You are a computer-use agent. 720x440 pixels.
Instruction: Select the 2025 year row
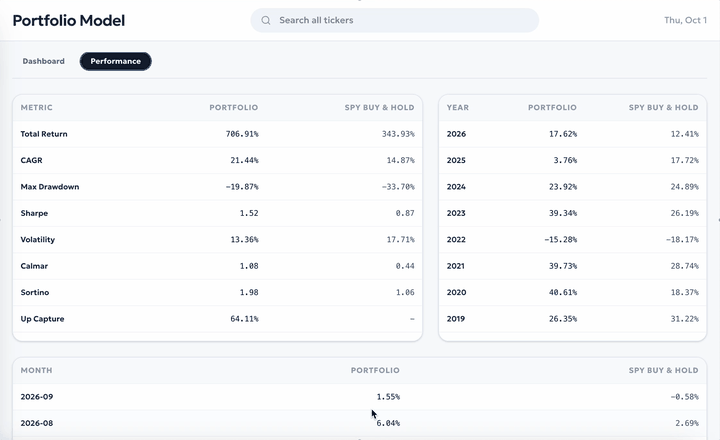573,160
